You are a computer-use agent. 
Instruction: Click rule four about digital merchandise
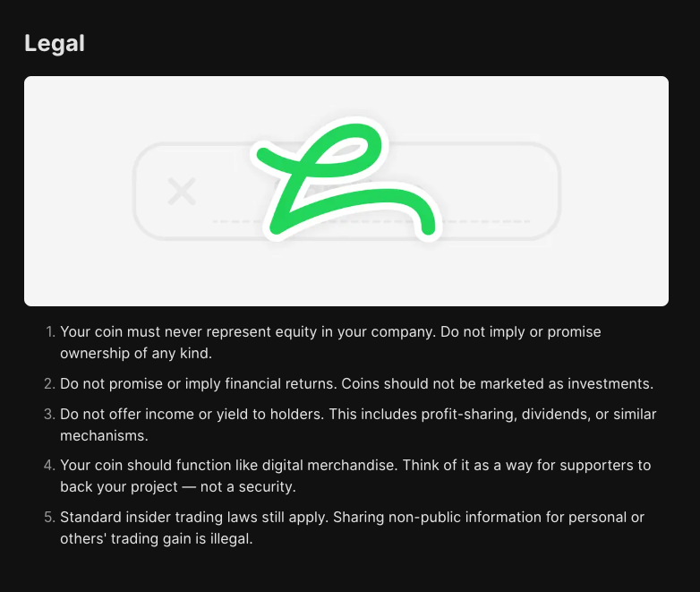355,476
